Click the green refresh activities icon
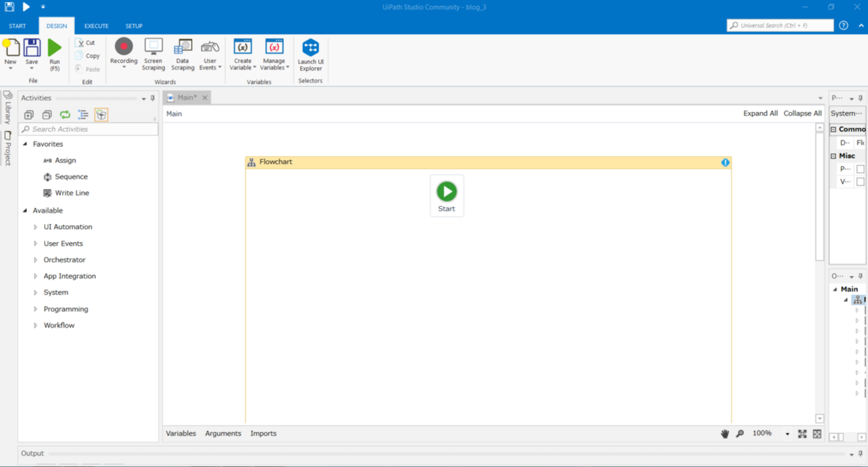This screenshot has height=467, width=868. click(65, 115)
